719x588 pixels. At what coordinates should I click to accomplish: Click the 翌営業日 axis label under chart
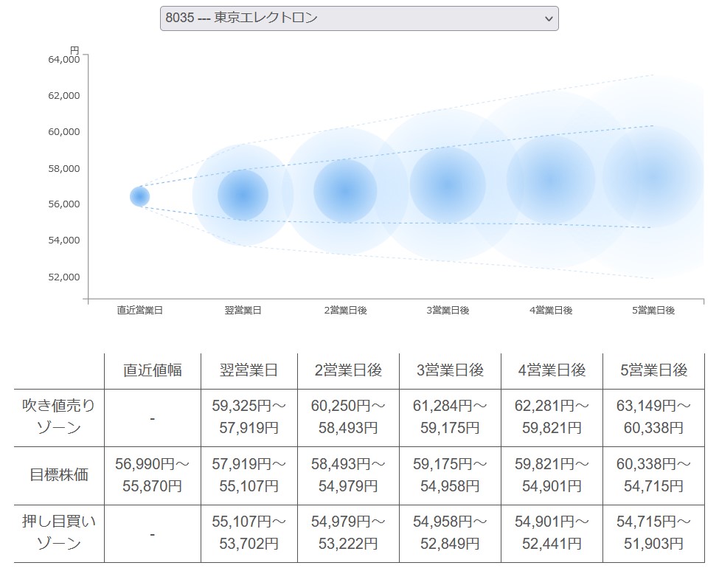point(243,311)
